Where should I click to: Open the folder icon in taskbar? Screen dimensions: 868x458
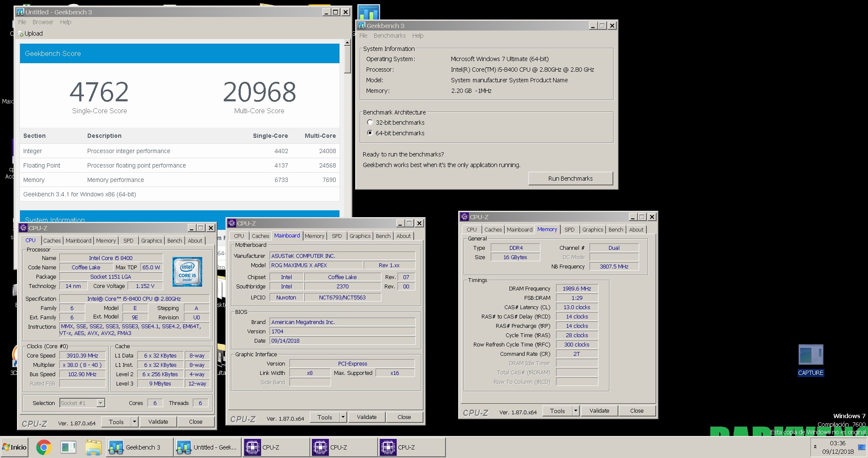(x=93, y=447)
